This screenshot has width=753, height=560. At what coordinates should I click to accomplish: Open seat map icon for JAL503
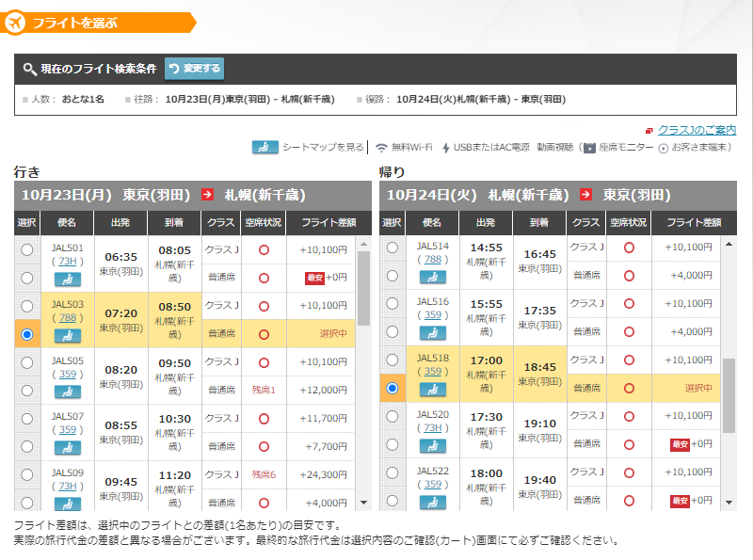click(67, 336)
